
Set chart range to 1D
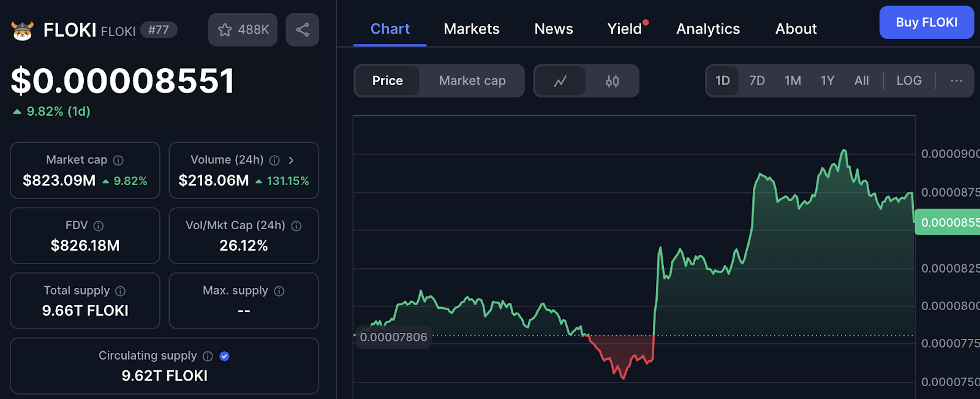click(723, 81)
